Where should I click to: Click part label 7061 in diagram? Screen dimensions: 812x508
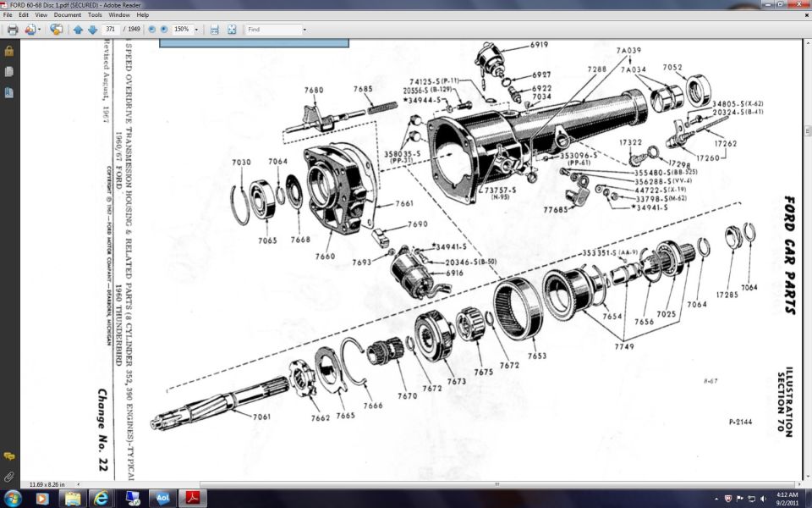tap(261, 417)
